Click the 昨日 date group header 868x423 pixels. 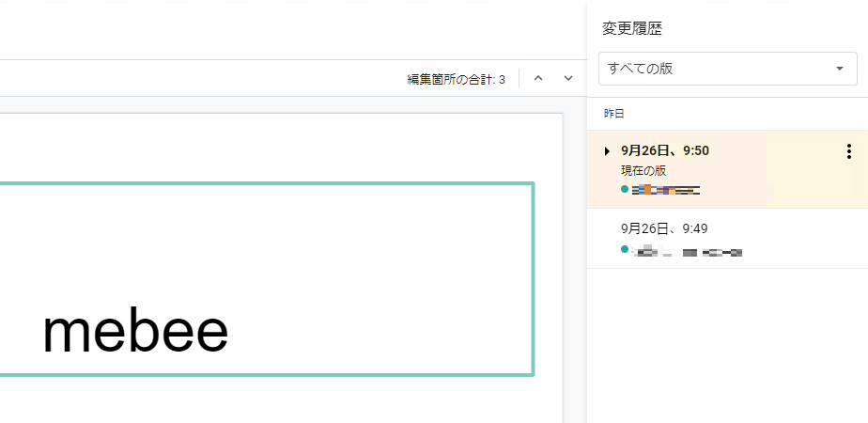click(x=614, y=114)
